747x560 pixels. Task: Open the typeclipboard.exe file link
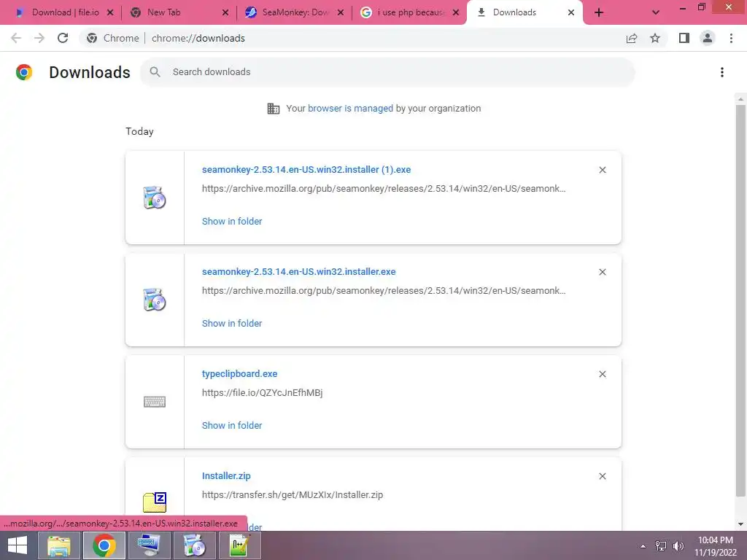(239, 374)
